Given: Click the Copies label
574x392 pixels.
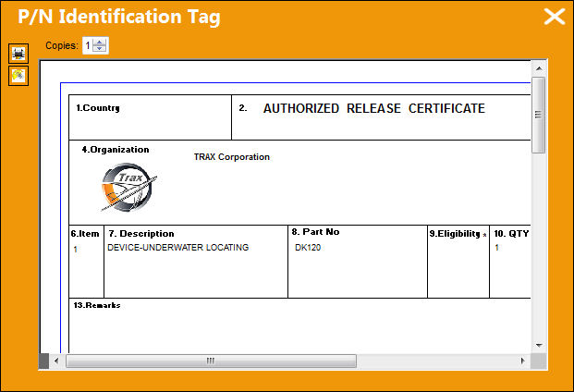Looking at the screenshot, I should point(62,45).
